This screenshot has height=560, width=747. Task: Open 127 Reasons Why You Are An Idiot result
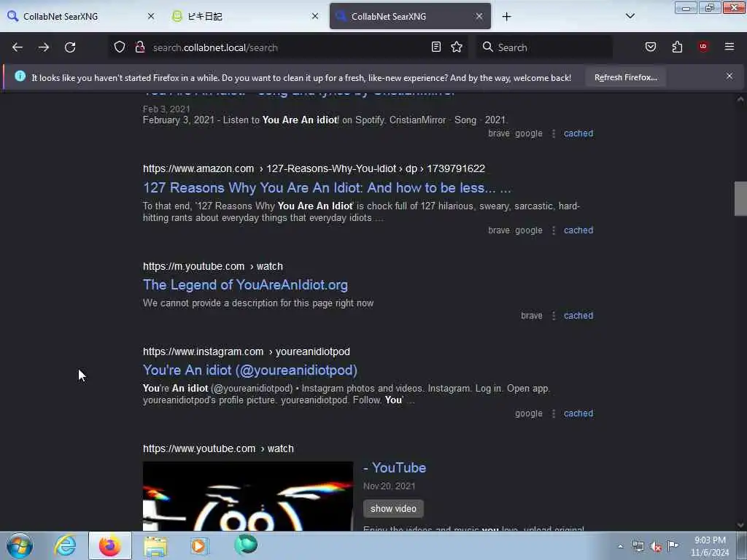[327, 187]
